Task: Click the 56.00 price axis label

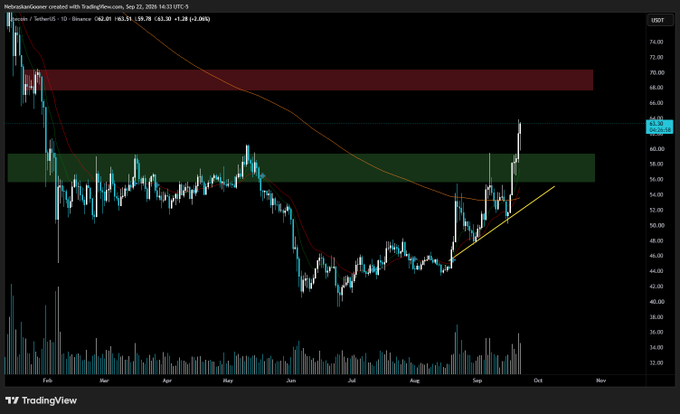Action: point(656,179)
